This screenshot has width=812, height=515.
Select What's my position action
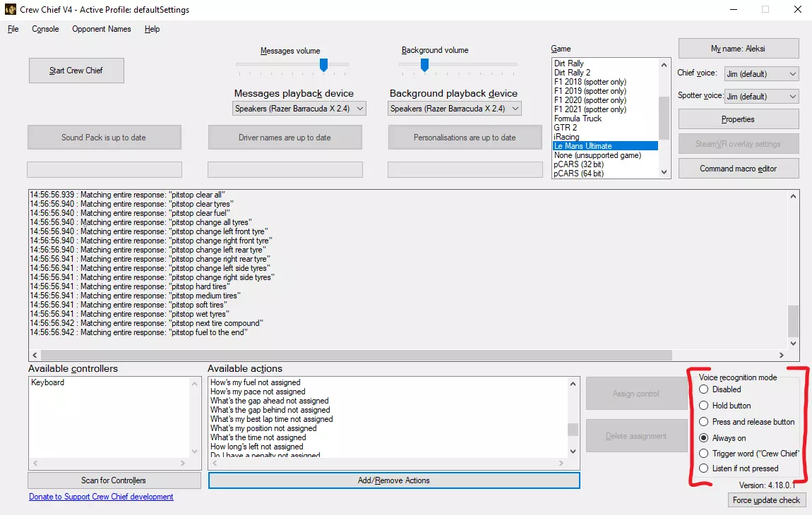[263, 428]
